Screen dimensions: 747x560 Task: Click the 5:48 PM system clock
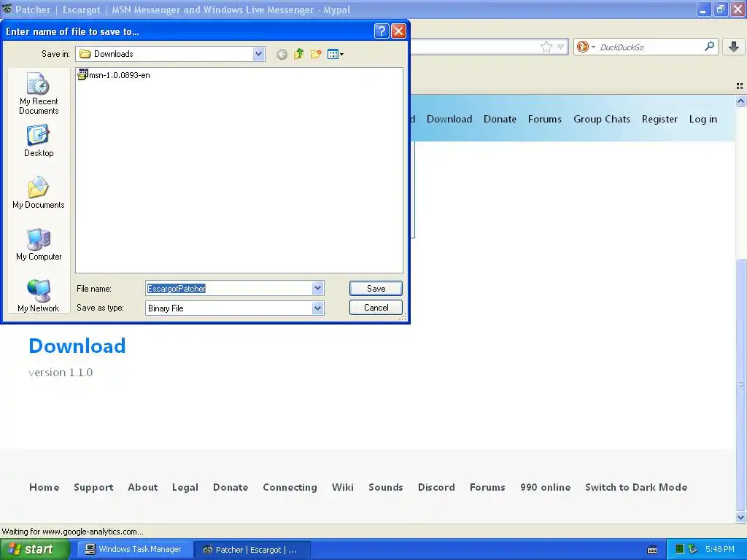[x=719, y=549]
